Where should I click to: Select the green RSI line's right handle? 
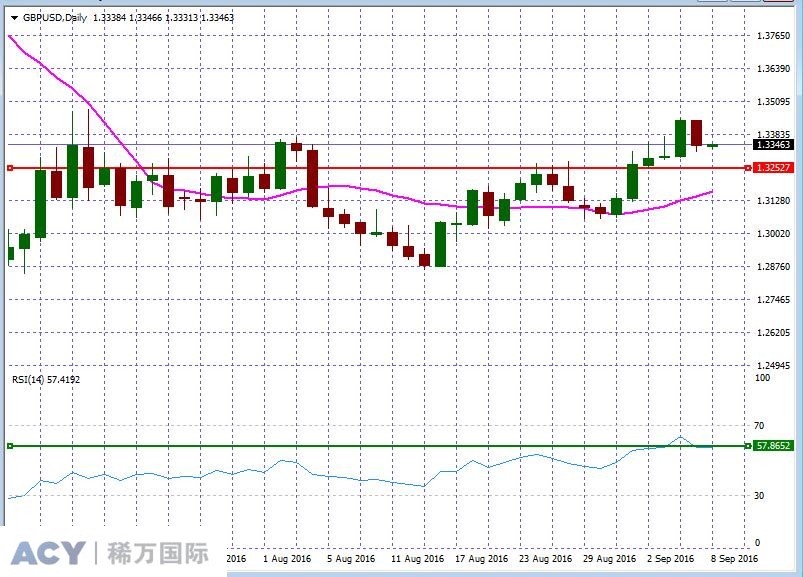tap(748, 446)
